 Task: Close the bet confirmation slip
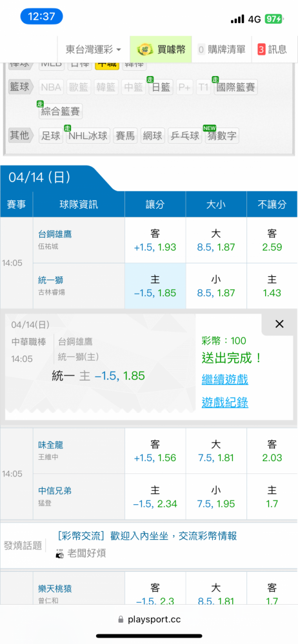[x=279, y=324]
